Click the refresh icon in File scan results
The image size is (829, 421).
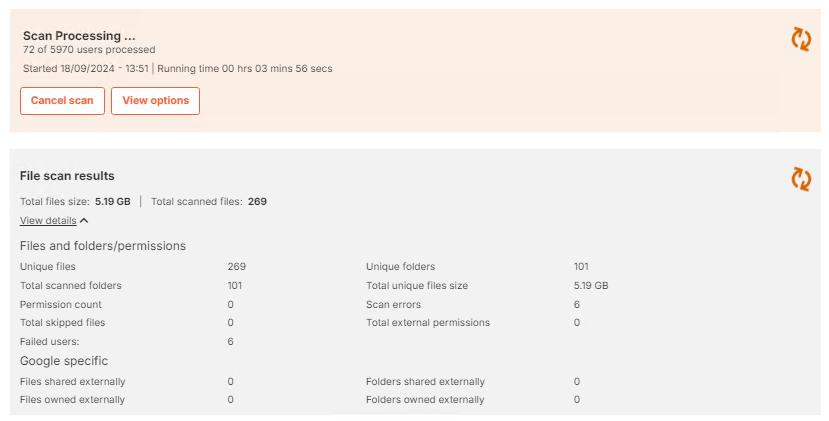801,178
